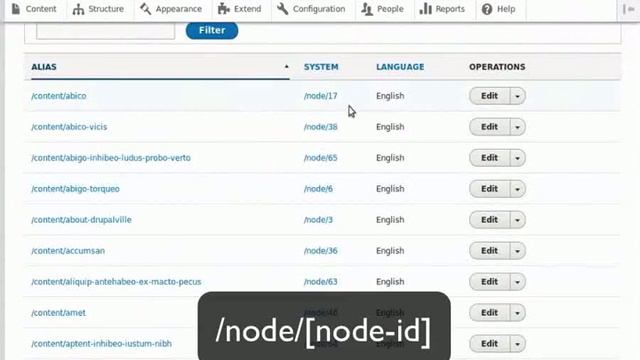Edit the aliquip-antehabeo-ex-macto-pecus alias
Screen dimensions: 640x360
point(489,282)
